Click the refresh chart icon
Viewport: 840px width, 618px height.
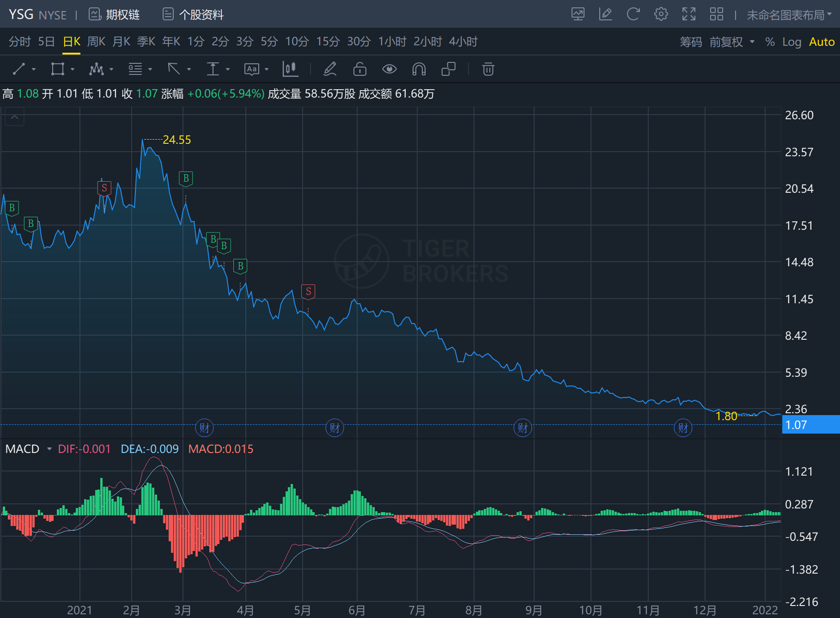pos(633,14)
